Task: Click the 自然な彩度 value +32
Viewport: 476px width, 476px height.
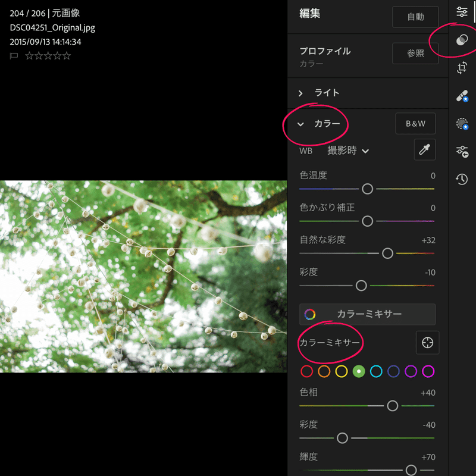Action: [x=428, y=240]
